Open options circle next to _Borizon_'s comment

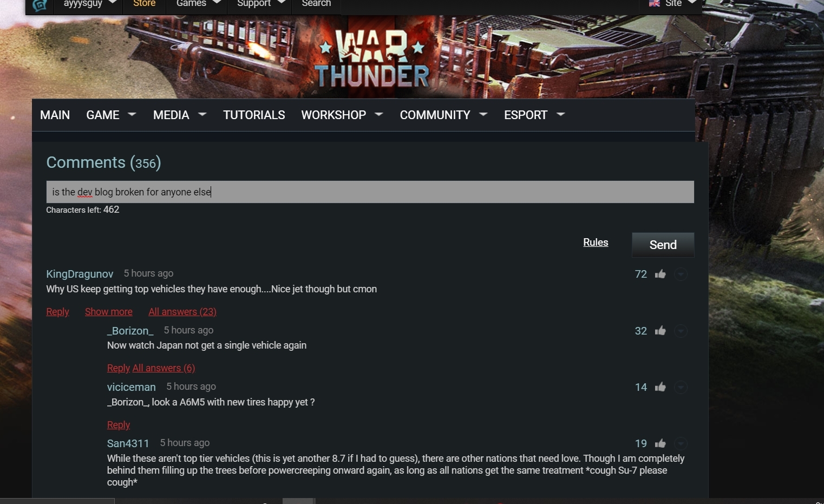pos(681,331)
